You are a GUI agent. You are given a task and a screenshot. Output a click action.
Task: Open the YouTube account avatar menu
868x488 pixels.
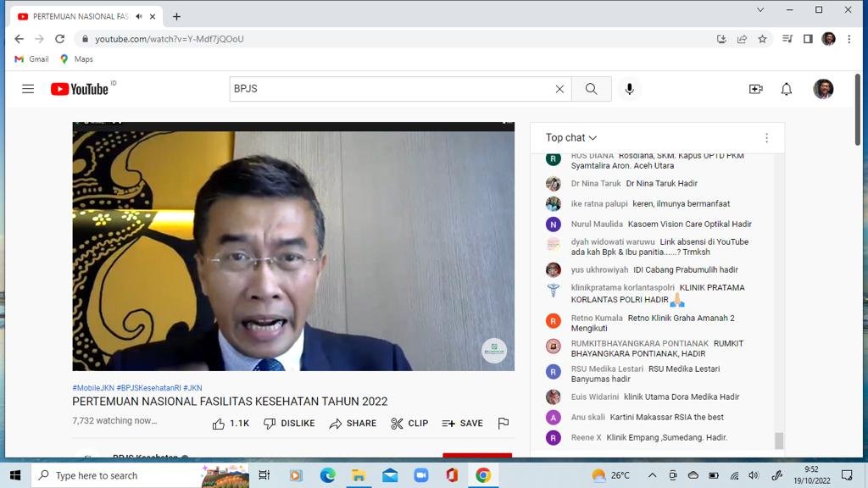[x=823, y=89]
